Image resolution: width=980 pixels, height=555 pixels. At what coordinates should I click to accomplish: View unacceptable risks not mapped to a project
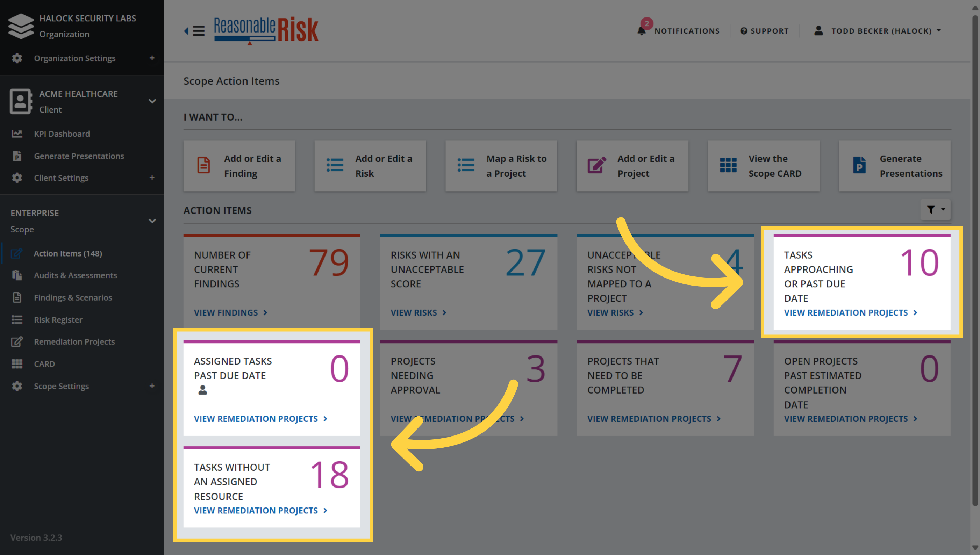click(x=615, y=312)
